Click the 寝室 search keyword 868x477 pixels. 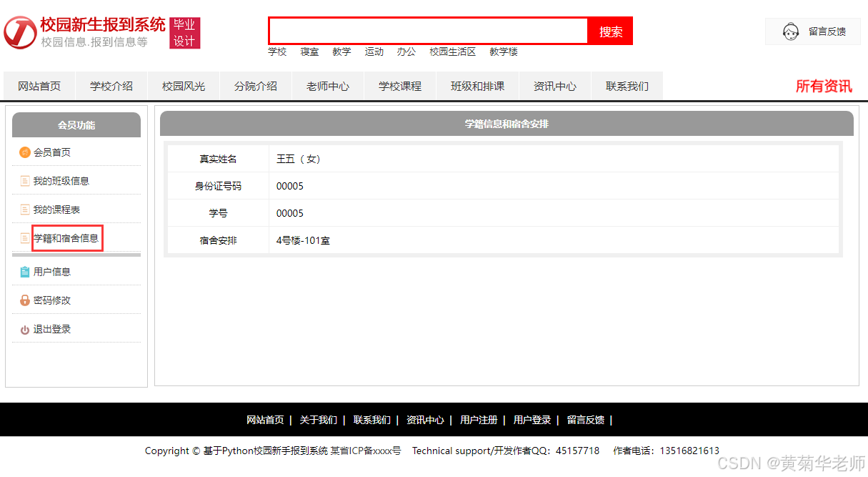coord(309,51)
